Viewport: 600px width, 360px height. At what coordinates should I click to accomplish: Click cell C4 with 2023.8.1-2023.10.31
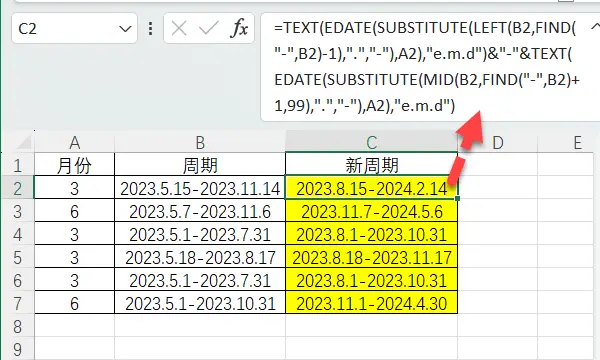372,234
